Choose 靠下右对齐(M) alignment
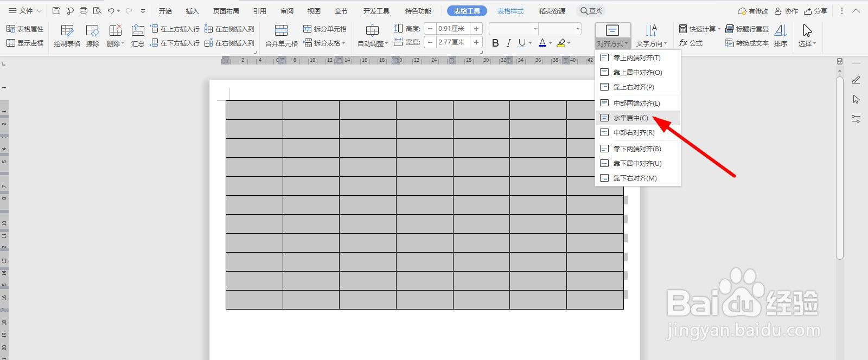 pyautogui.click(x=637, y=178)
